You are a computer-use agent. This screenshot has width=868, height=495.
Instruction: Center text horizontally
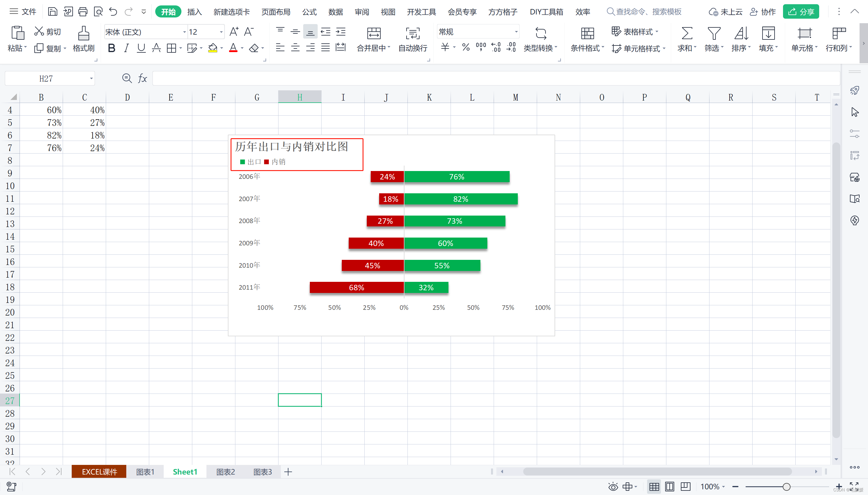(x=295, y=48)
